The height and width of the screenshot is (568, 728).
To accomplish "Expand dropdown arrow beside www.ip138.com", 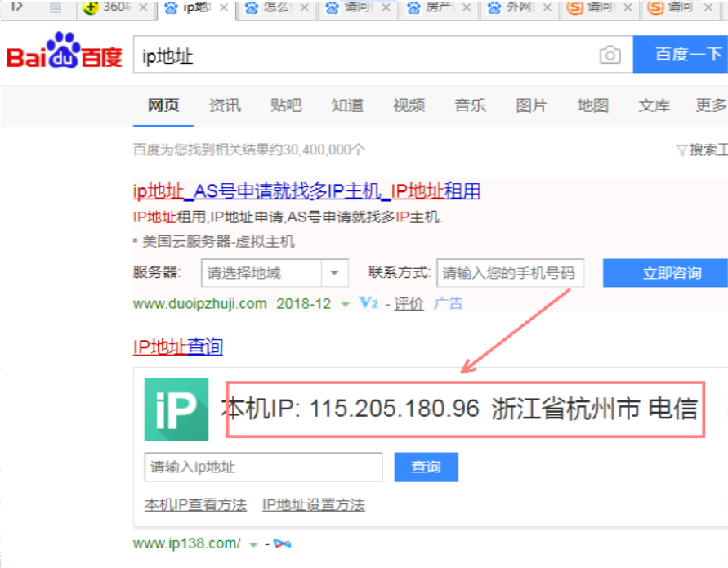I will [253, 544].
